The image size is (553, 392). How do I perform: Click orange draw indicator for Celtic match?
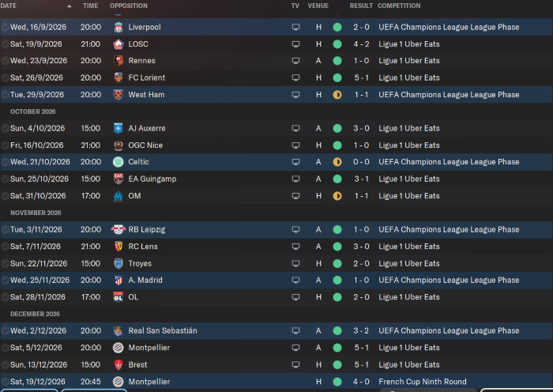pos(337,162)
